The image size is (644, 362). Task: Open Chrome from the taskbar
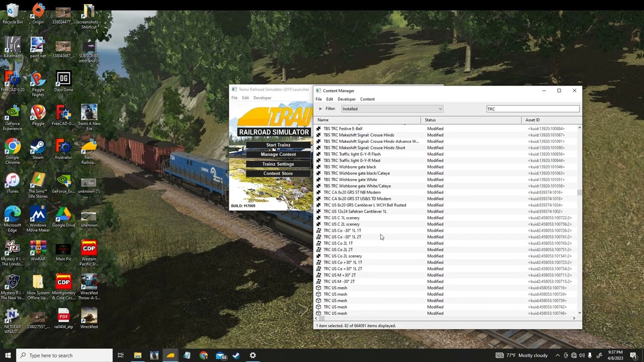click(x=203, y=355)
